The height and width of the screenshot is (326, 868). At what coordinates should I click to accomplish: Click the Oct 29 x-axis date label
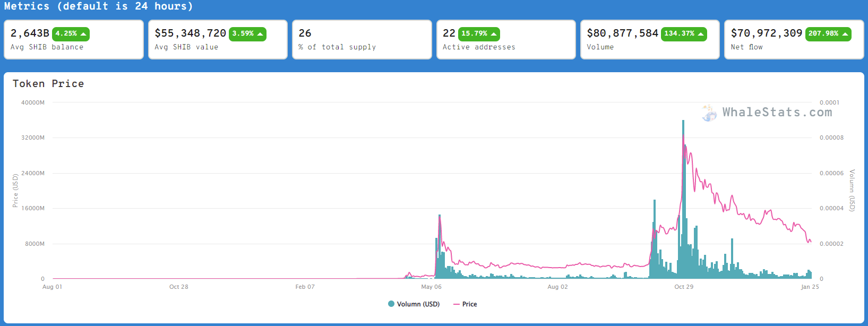[684, 287]
